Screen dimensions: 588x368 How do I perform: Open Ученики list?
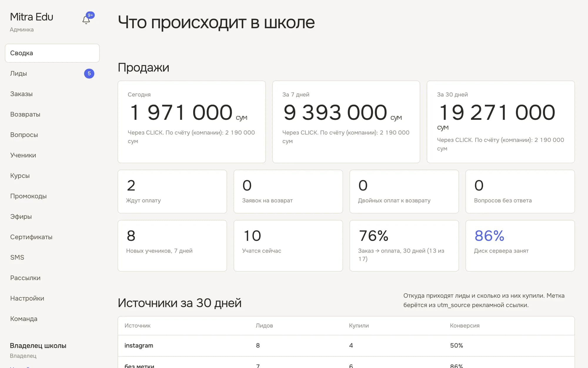click(52, 155)
